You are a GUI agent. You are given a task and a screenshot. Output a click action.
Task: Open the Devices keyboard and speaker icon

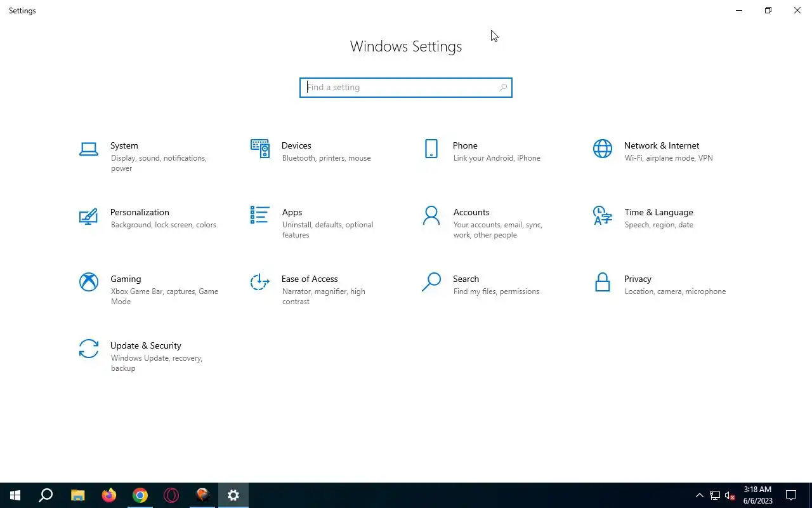[260, 149]
